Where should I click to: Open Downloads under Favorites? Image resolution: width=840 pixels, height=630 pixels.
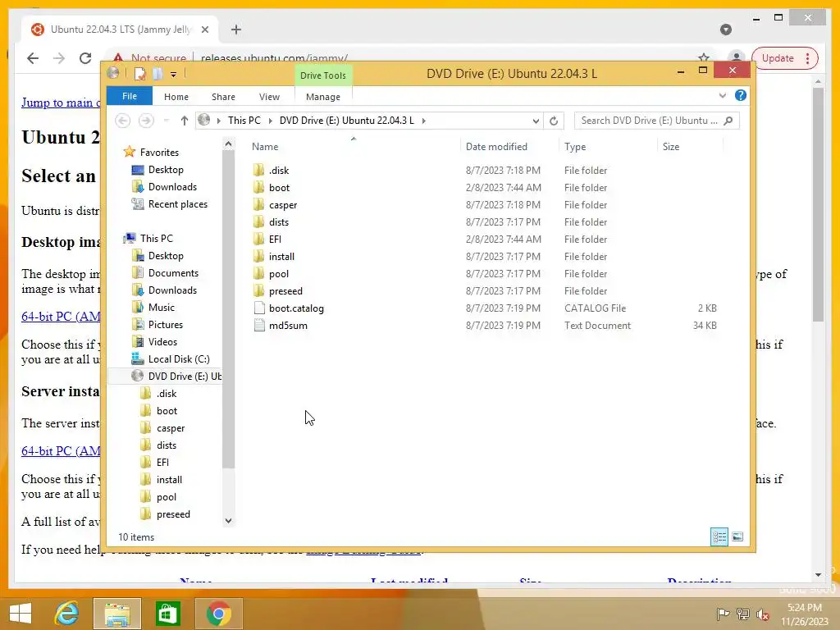pyautogui.click(x=172, y=187)
